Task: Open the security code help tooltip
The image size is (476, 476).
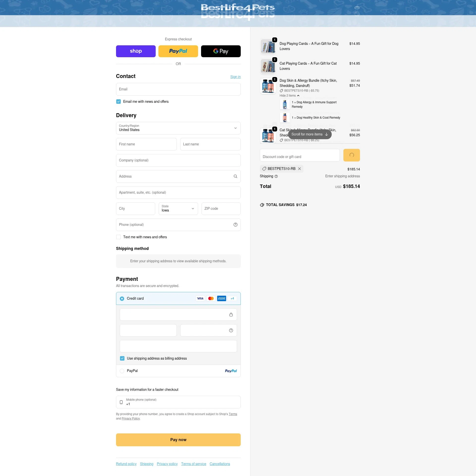Action: [231, 330]
